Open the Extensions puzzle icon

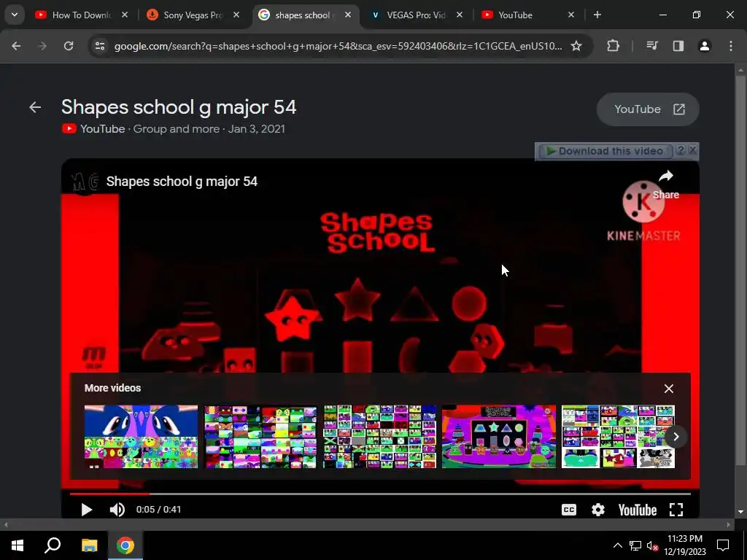click(x=613, y=46)
